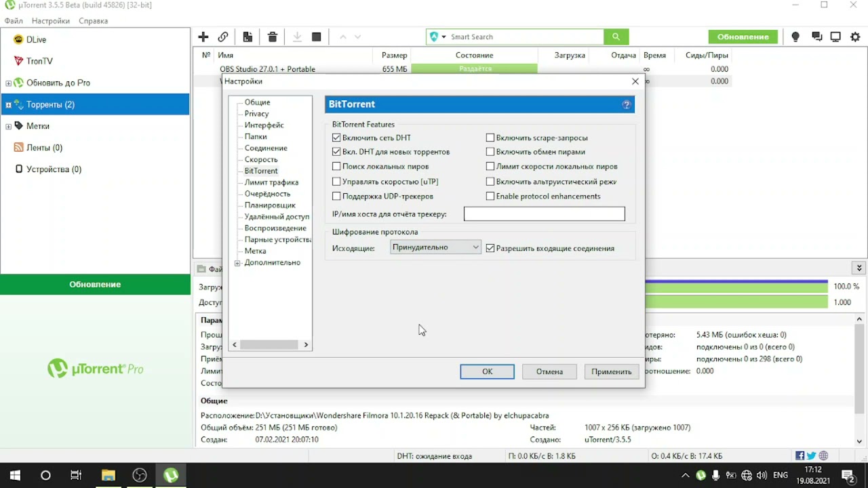Viewport: 868px width, 488px height.
Task: Click the uTorrent taskbar icon
Action: pos(171,475)
